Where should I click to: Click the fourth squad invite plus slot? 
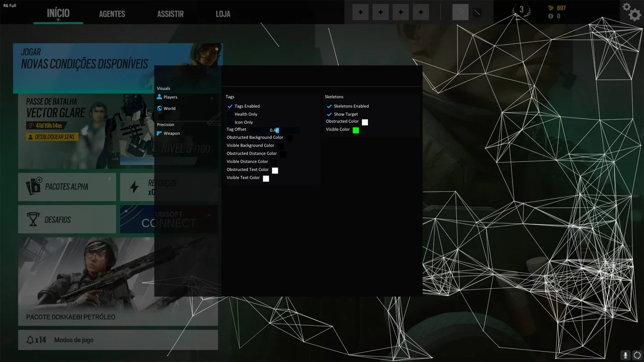pos(421,12)
